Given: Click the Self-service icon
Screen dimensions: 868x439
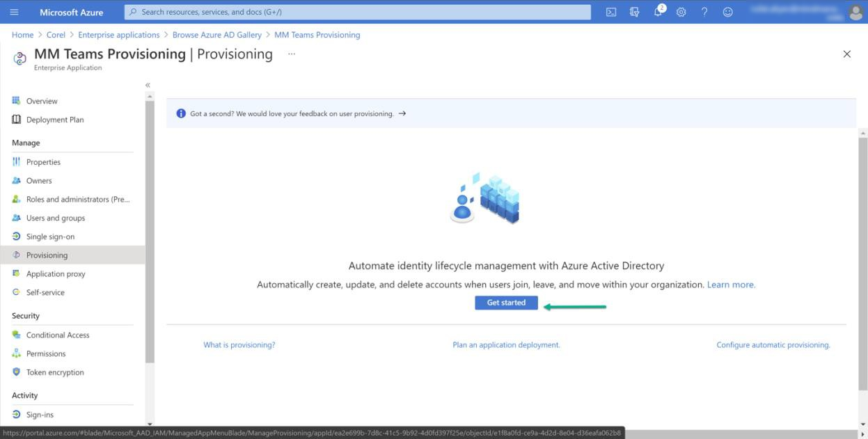Looking at the screenshot, I should [16, 292].
